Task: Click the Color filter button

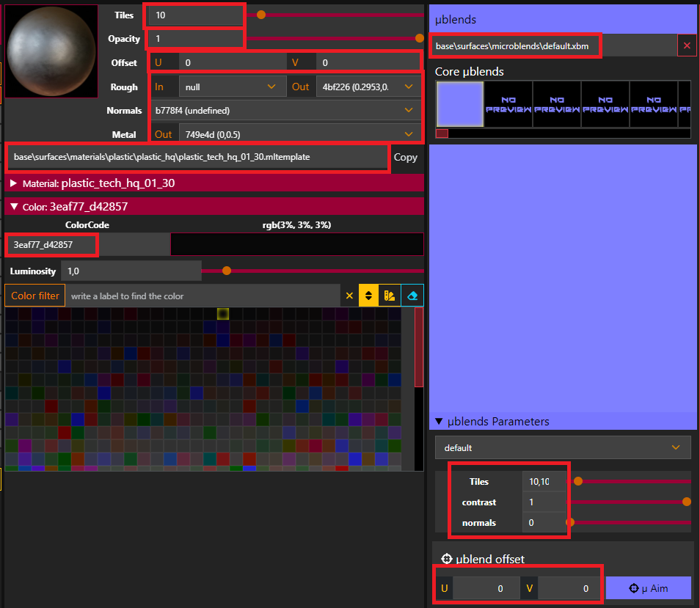Action: pyautogui.click(x=34, y=296)
